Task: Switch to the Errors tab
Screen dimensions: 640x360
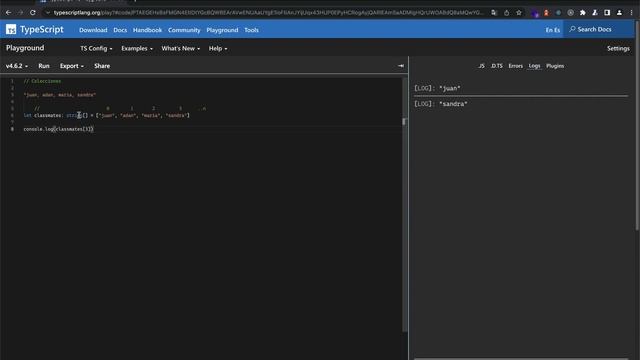Action: point(516,66)
